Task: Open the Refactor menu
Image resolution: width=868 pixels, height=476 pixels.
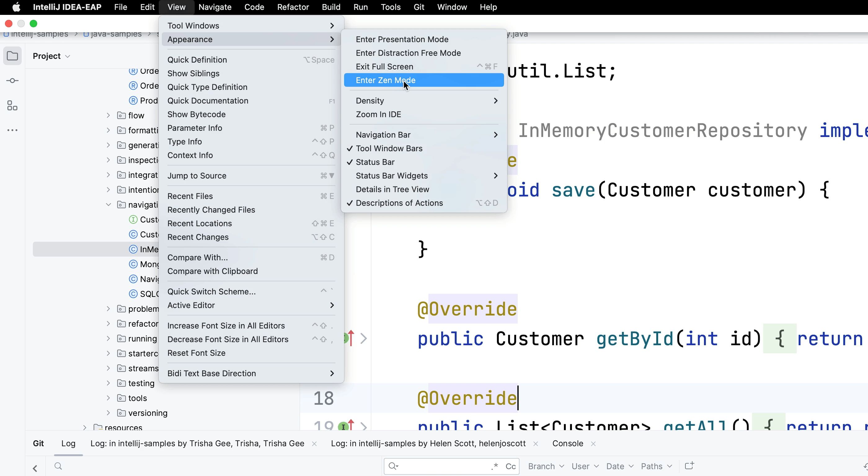Action: click(x=293, y=7)
